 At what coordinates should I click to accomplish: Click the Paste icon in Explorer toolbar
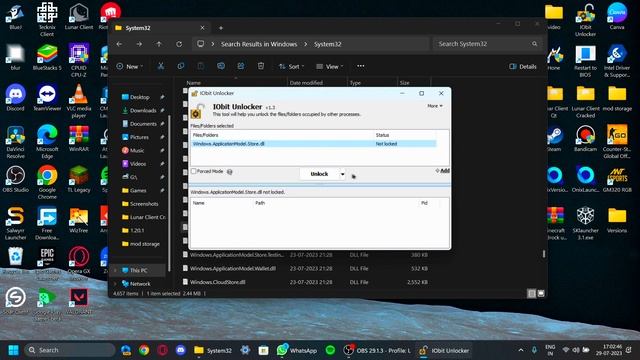[x=201, y=66]
